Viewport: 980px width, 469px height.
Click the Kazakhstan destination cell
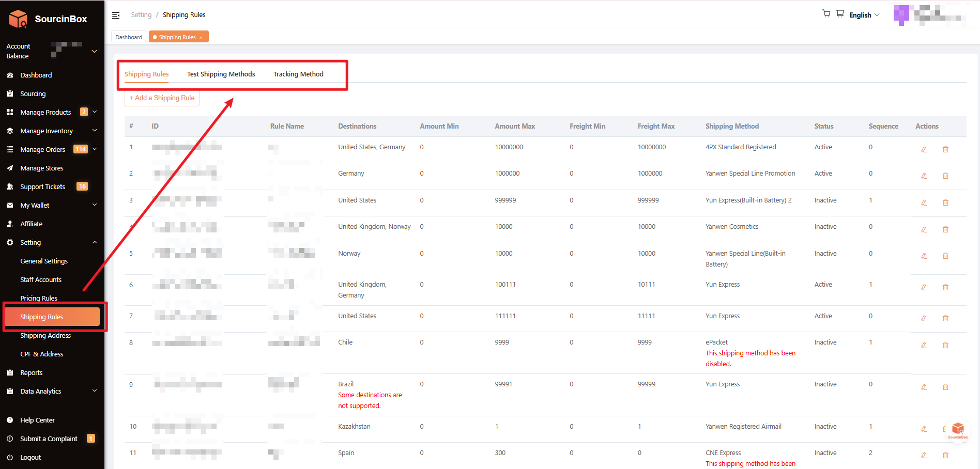[x=354, y=427]
